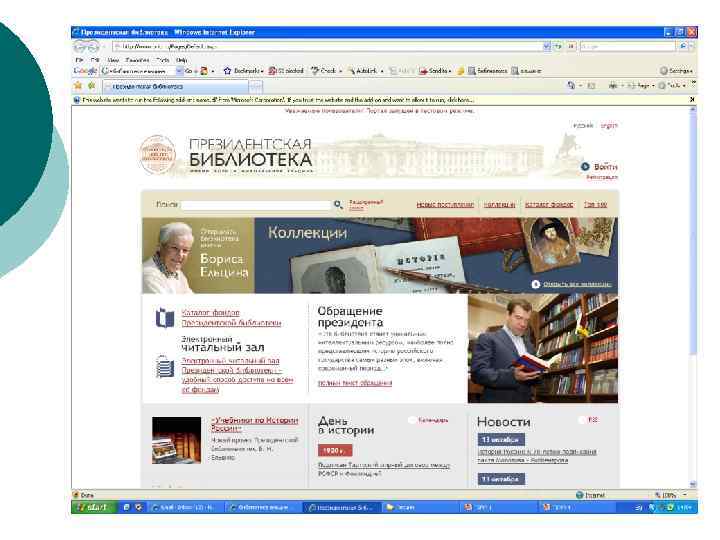Click the Boris Yeltsin library banner

tap(198, 255)
